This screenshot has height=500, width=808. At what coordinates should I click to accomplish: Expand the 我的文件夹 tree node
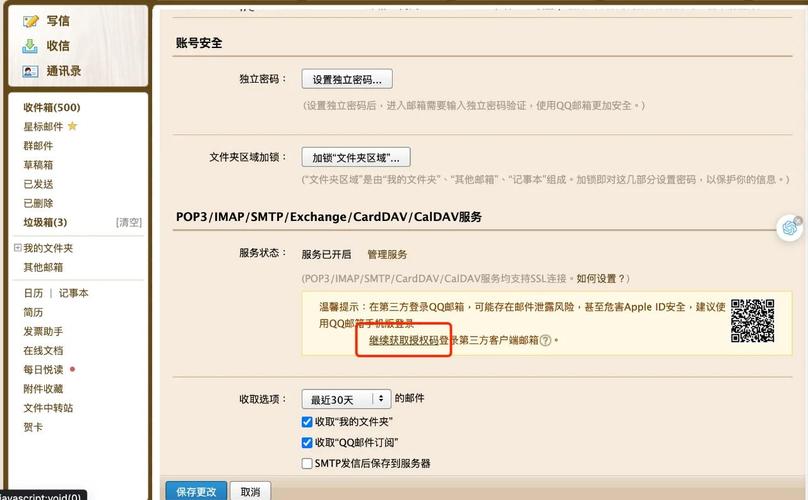coord(18,248)
